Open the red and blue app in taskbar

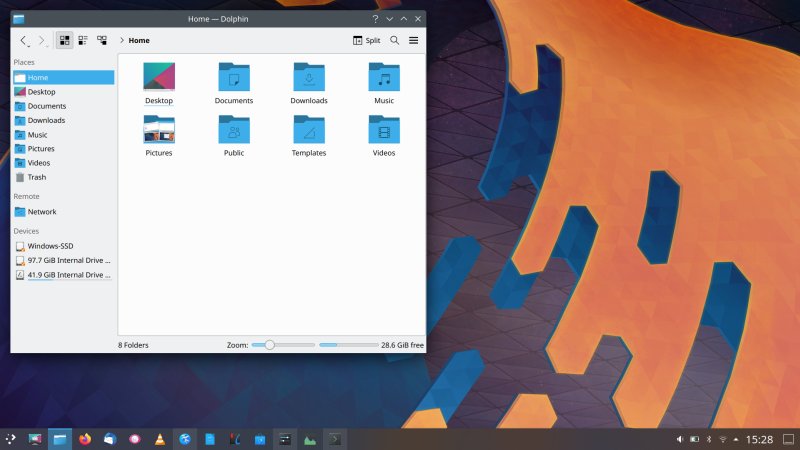point(235,439)
